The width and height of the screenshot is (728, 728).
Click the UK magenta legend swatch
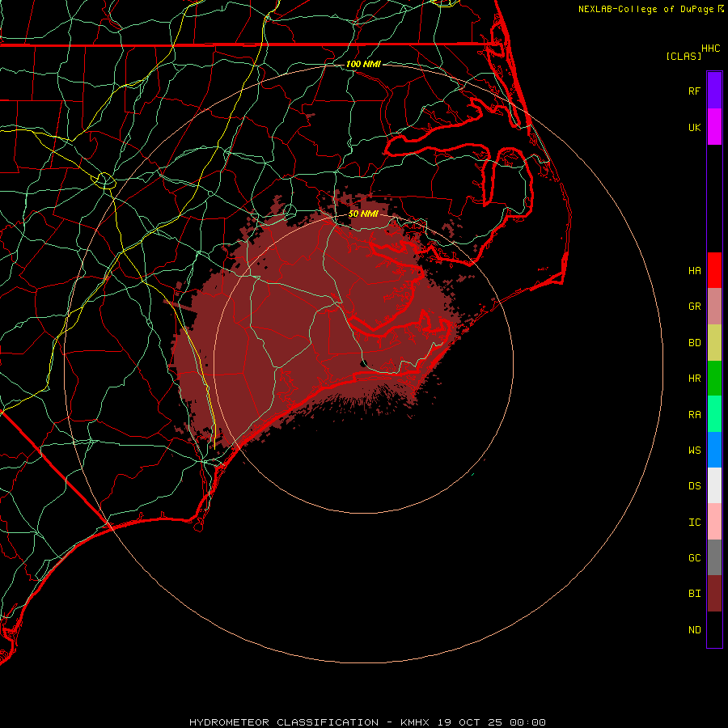coord(714,127)
